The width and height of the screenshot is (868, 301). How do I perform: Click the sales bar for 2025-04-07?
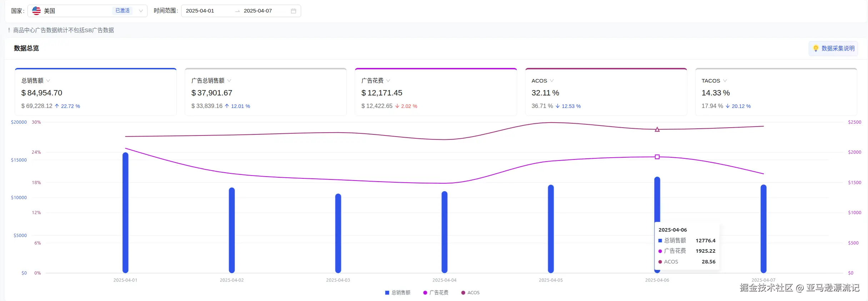click(764, 229)
